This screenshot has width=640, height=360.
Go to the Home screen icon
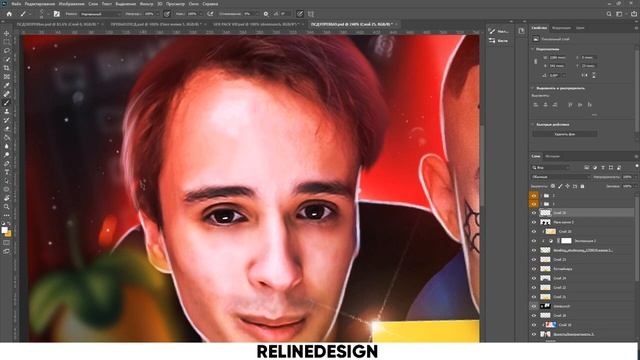[9, 13]
